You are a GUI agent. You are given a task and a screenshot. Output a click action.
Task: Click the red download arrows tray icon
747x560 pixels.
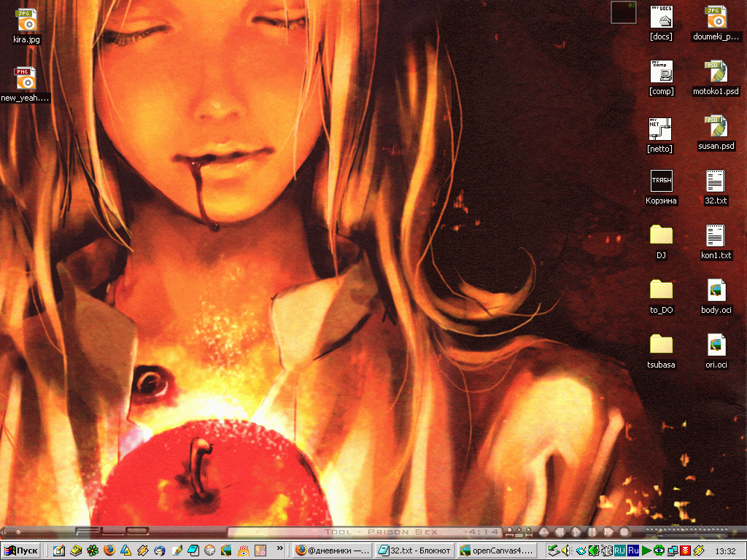click(x=685, y=551)
